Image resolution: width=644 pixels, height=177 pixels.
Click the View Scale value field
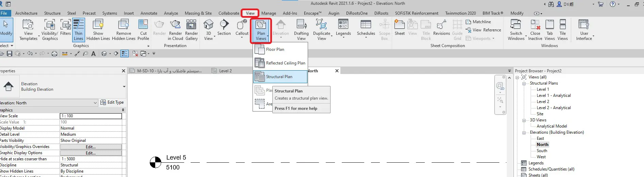[91, 116]
